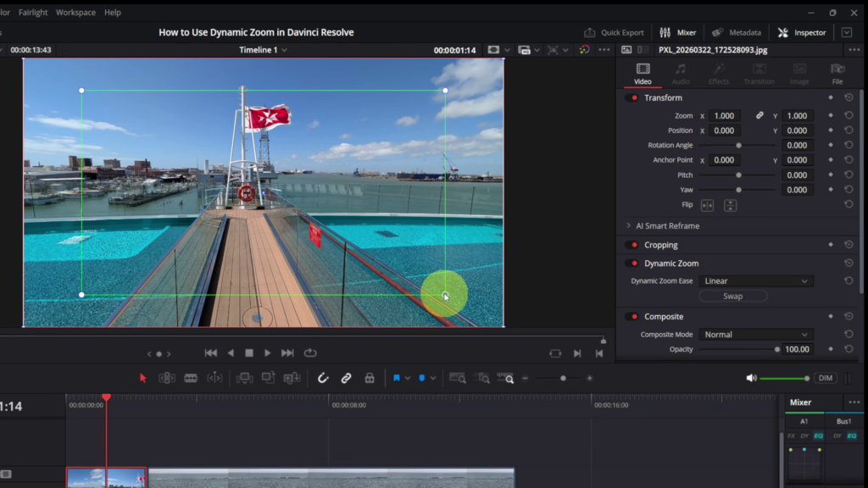This screenshot has height=488, width=868.
Task: Toggle Transform section enable switch
Action: [x=632, y=98]
